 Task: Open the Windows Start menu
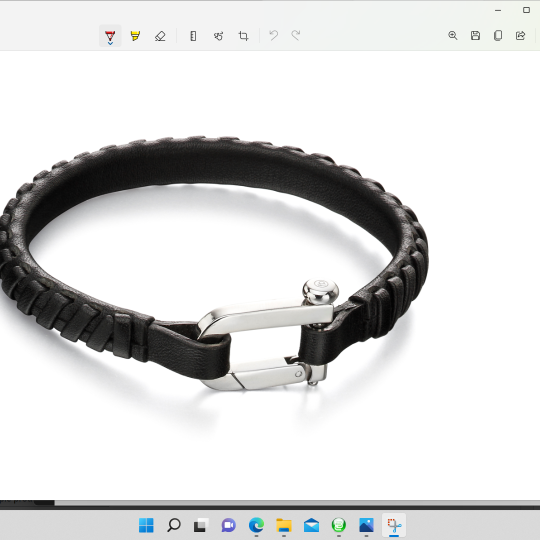[x=146, y=525]
